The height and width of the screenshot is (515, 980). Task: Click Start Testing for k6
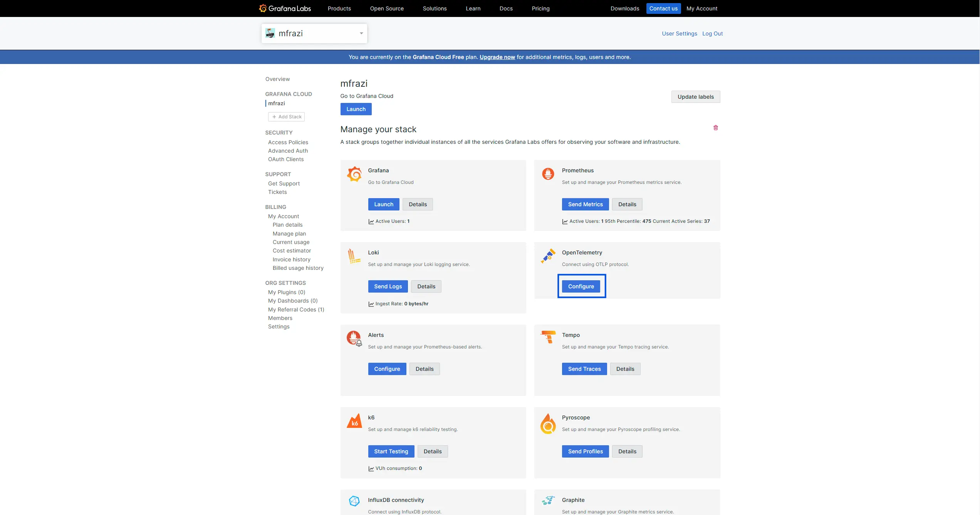click(391, 451)
